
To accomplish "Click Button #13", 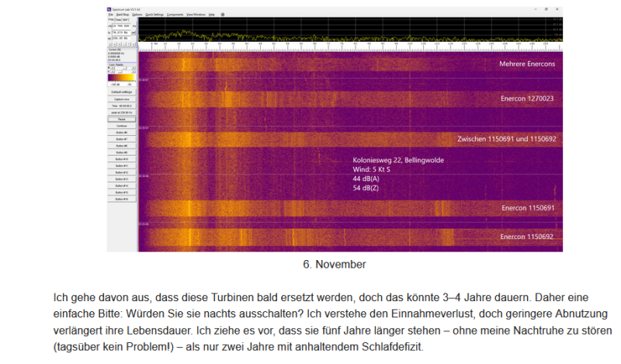I will click(122, 179).
